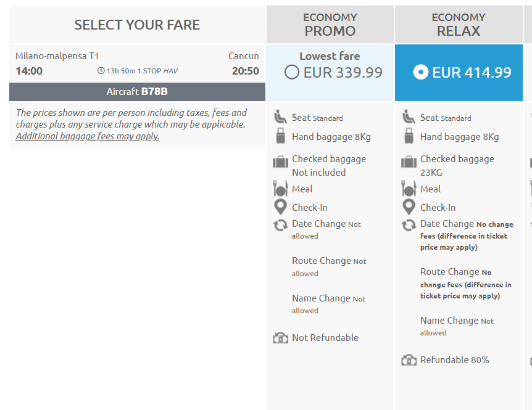Click the Lowest fare label in the Promo cell

[330, 56]
